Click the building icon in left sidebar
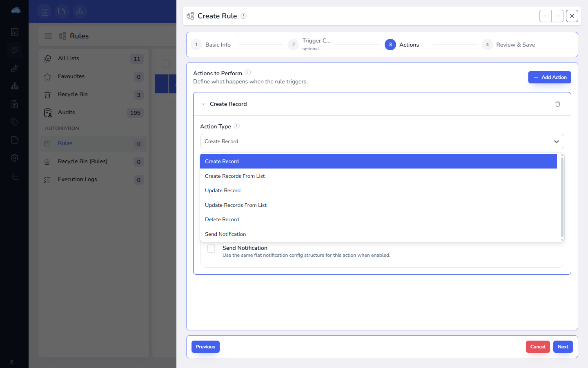The image size is (588, 368). (x=15, y=104)
